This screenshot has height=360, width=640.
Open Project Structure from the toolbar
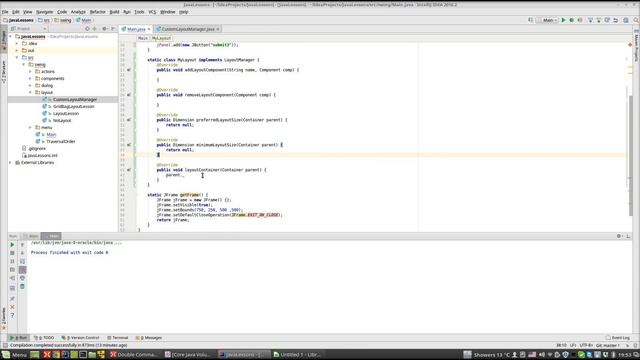(x=626, y=20)
